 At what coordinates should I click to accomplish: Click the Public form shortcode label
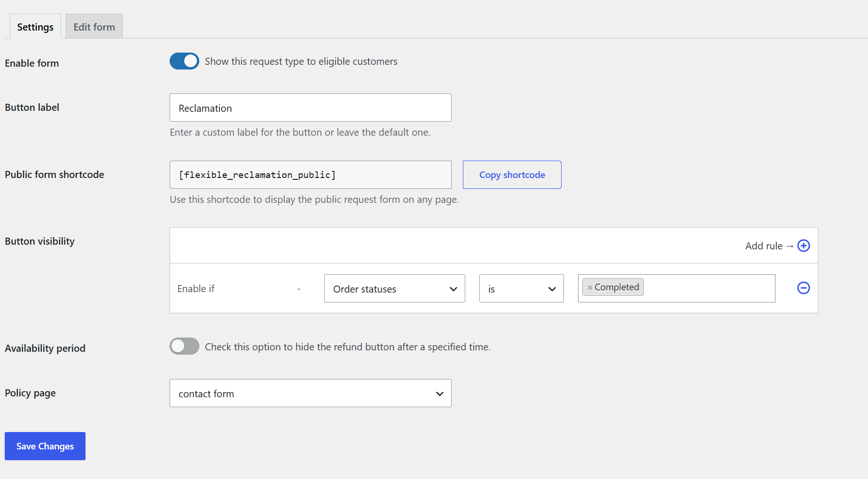(x=55, y=174)
